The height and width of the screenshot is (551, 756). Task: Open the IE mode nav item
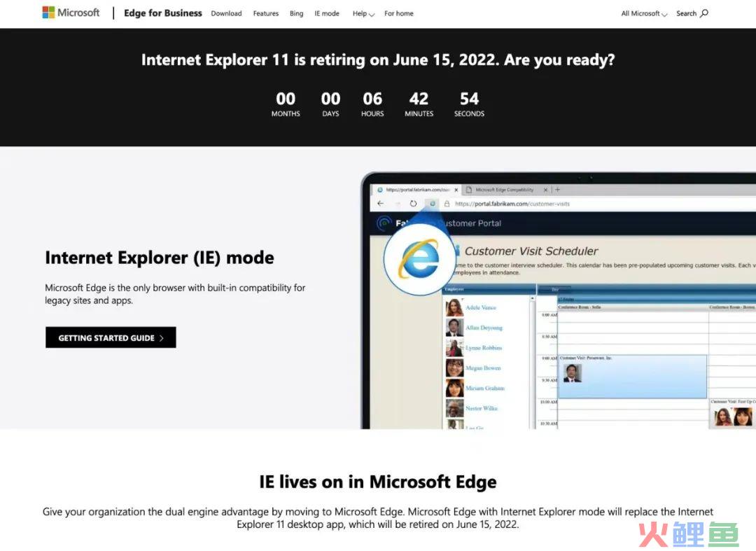(327, 13)
